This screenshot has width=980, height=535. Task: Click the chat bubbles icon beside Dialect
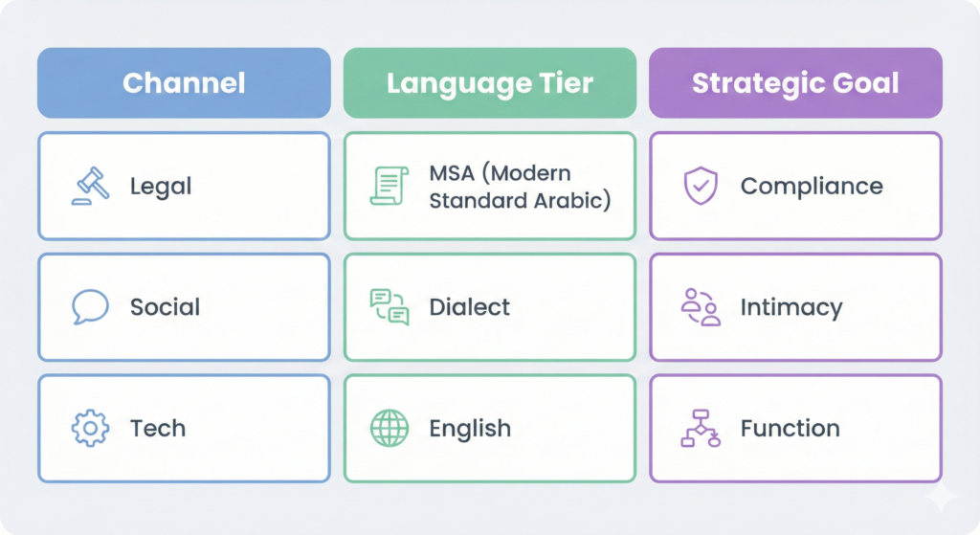coord(389,306)
